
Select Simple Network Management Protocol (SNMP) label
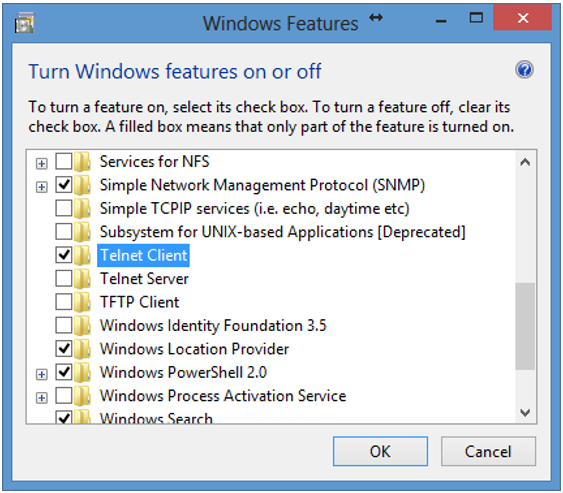coord(262,185)
